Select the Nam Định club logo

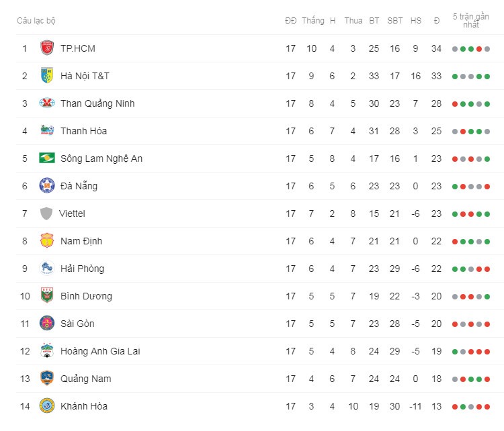(x=47, y=240)
